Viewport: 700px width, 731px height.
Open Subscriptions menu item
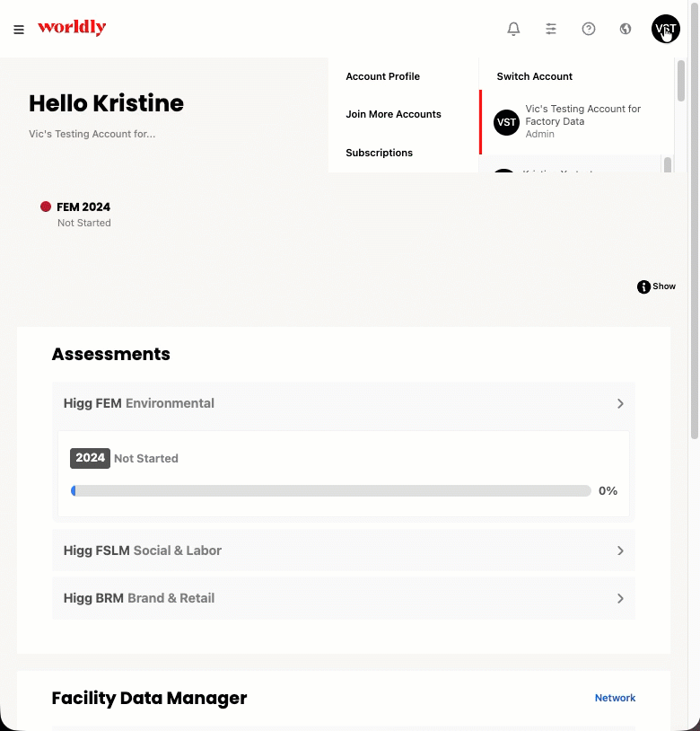coord(379,153)
